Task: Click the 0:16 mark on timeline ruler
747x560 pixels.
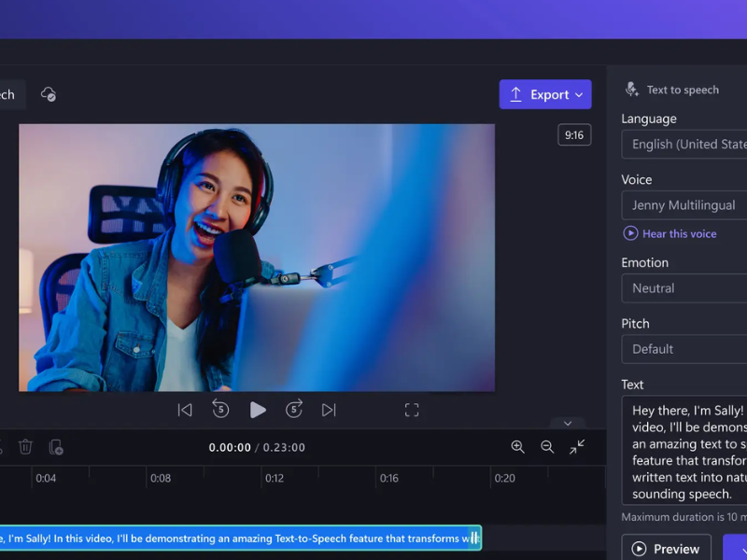Action: click(389, 478)
